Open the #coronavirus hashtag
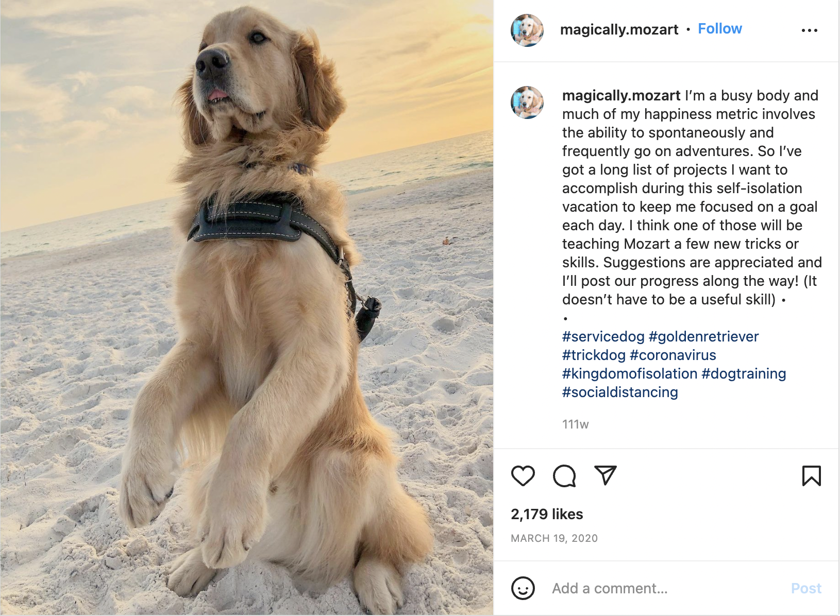 point(673,355)
